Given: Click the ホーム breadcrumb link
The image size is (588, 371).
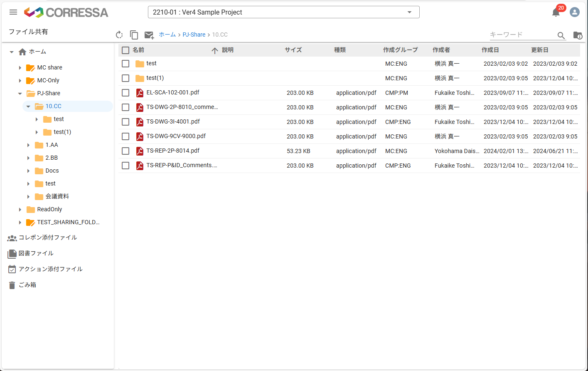Looking at the screenshot, I should pyautogui.click(x=167, y=35).
